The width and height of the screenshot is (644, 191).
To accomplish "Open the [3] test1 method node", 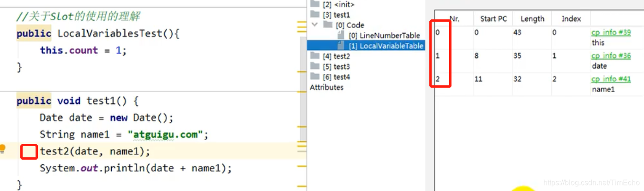I will pyautogui.click(x=336, y=15).
